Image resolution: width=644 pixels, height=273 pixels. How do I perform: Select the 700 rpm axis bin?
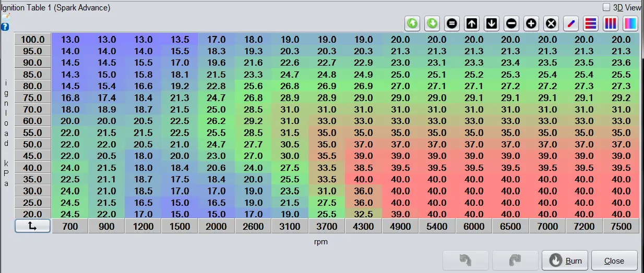[70, 227]
